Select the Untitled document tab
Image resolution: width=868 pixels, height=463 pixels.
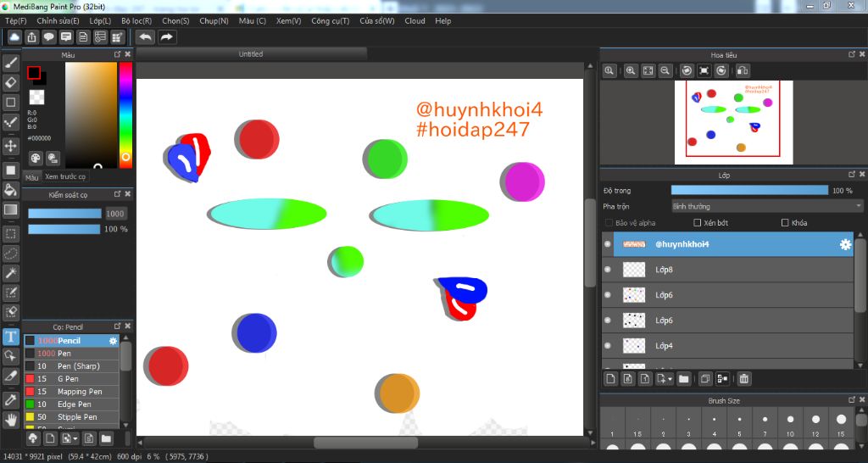click(251, 53)
